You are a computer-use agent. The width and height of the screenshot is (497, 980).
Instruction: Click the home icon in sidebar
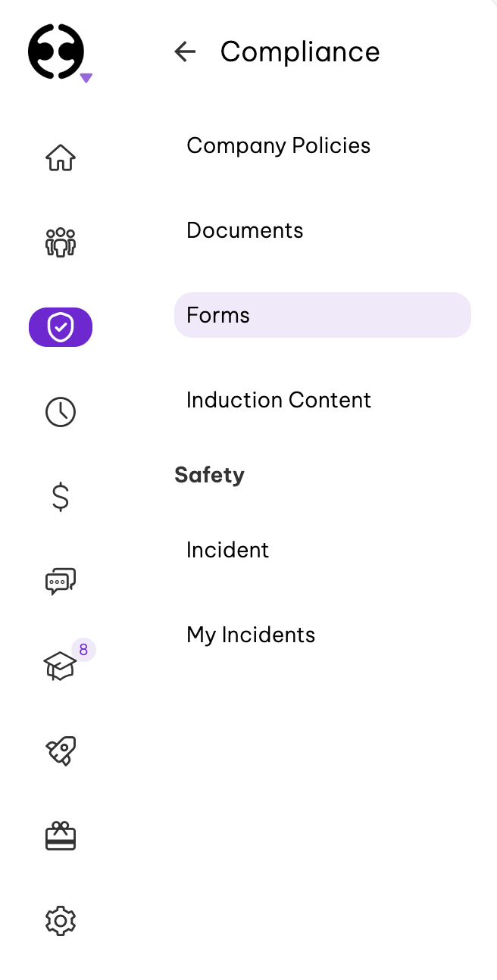click(x=61, y=158)
